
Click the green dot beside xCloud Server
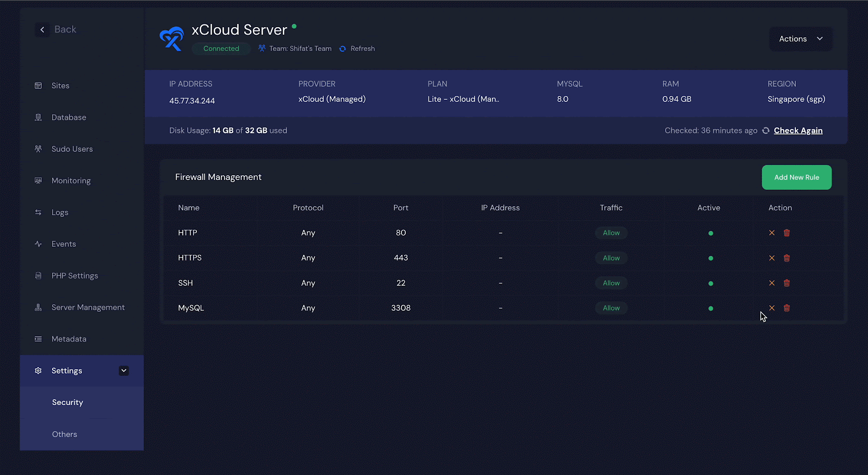point(294,25)
